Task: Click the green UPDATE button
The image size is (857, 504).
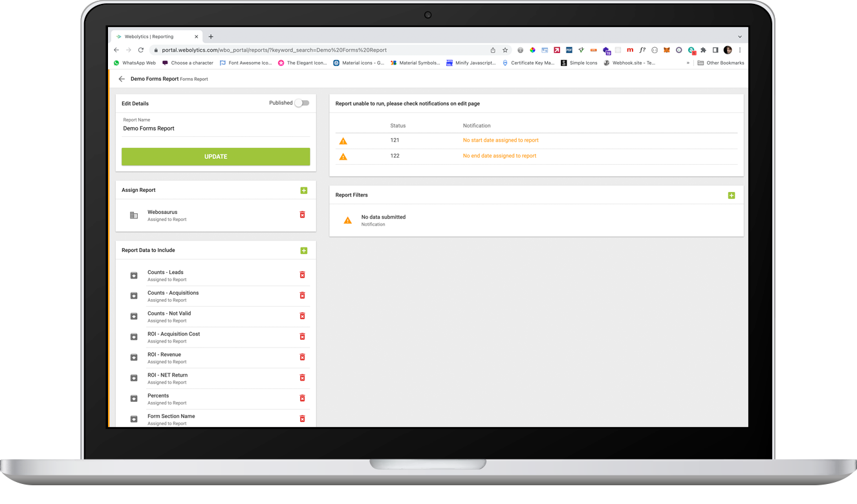Action: pyautogui.click(x=215, y=156)
